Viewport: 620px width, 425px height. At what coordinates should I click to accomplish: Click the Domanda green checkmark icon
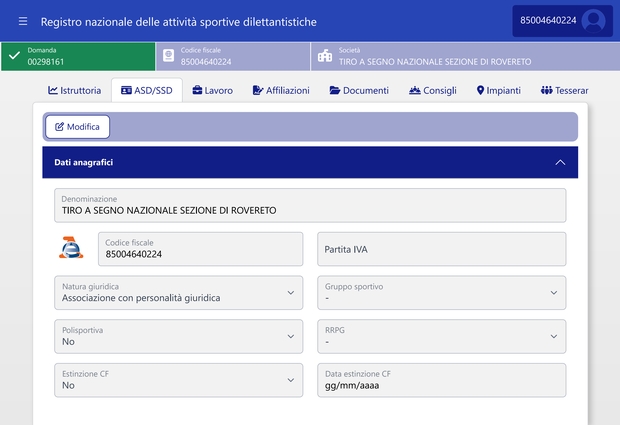click(x=14, y=56)
